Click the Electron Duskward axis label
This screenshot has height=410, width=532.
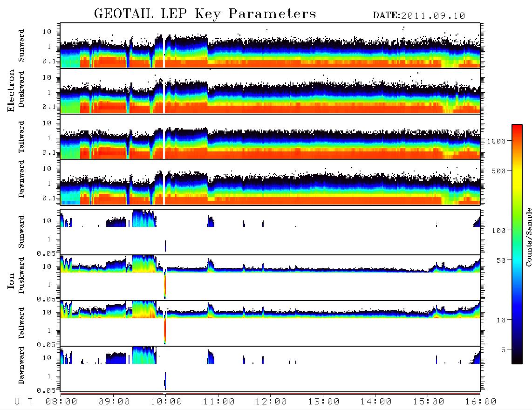tap(21, 89)
